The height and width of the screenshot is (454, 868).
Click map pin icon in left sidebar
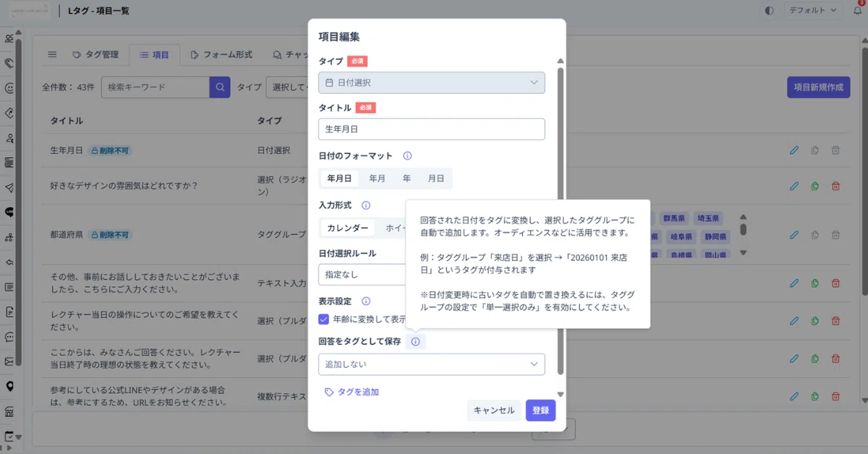9,387
